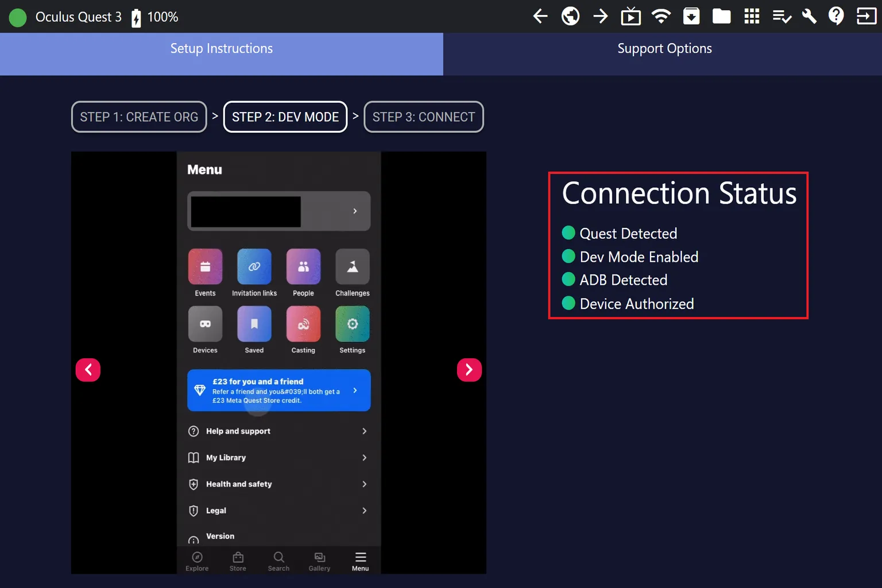Click the Quest Detected status
Viewport: 882px width, 588px height.
tap(620, 233)
